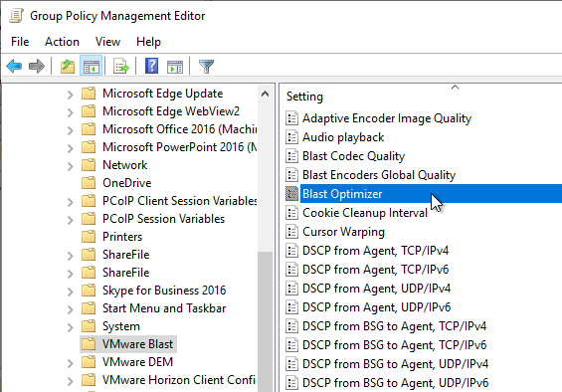Open the Action menu

(62, 42)
